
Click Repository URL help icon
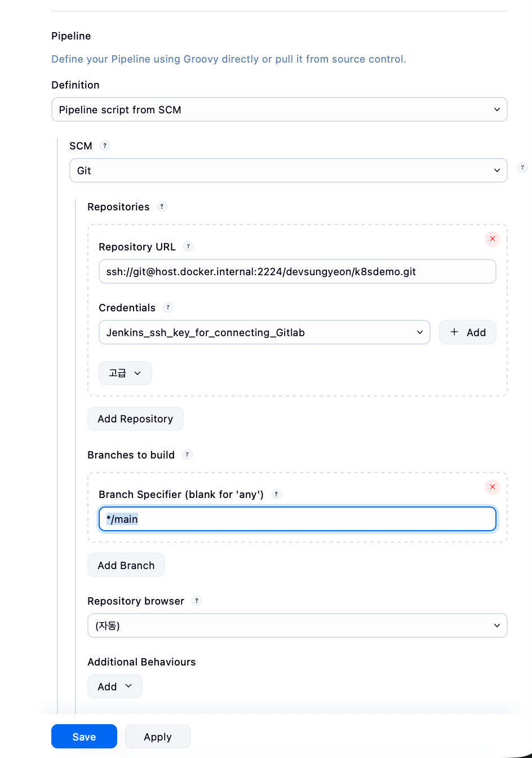(x=188, y=246)
